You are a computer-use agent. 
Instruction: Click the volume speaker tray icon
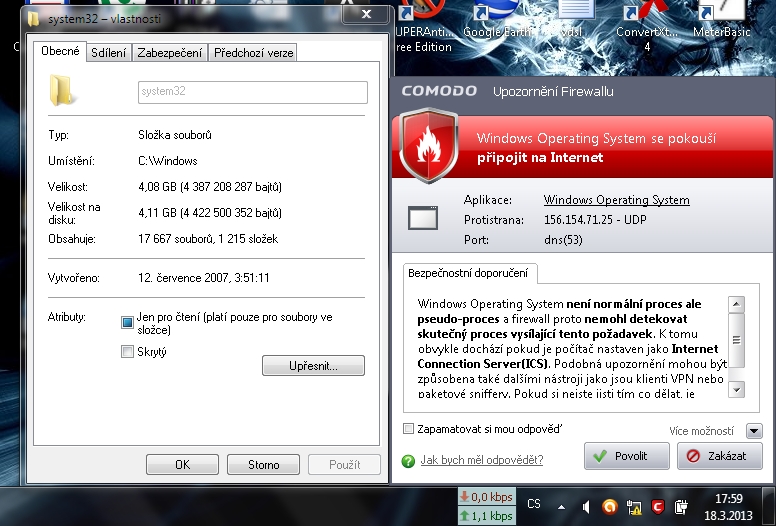[x=586, y=506]
